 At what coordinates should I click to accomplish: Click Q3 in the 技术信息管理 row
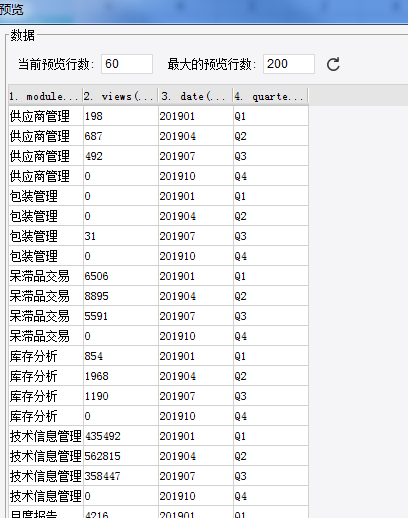(x=271, y=476)
